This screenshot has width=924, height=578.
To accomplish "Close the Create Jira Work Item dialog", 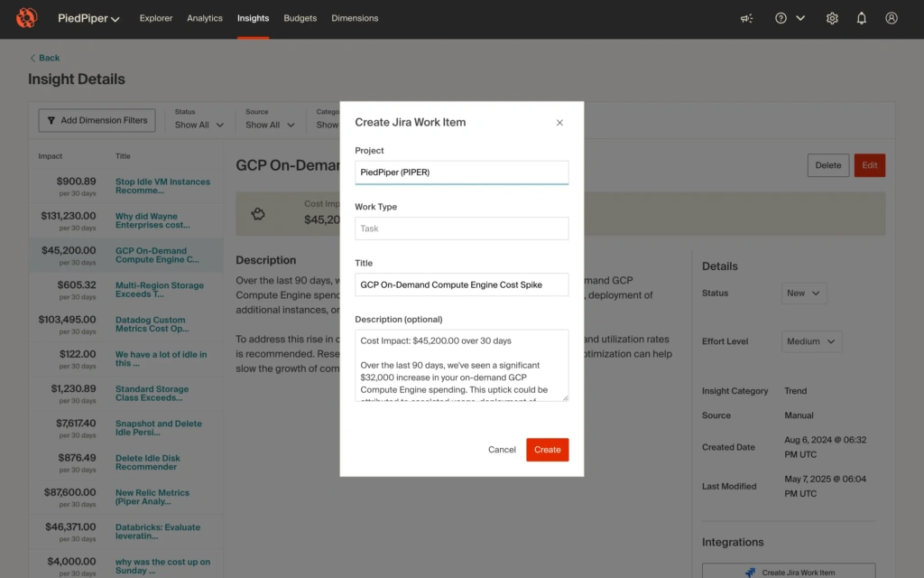I will 559,123.
